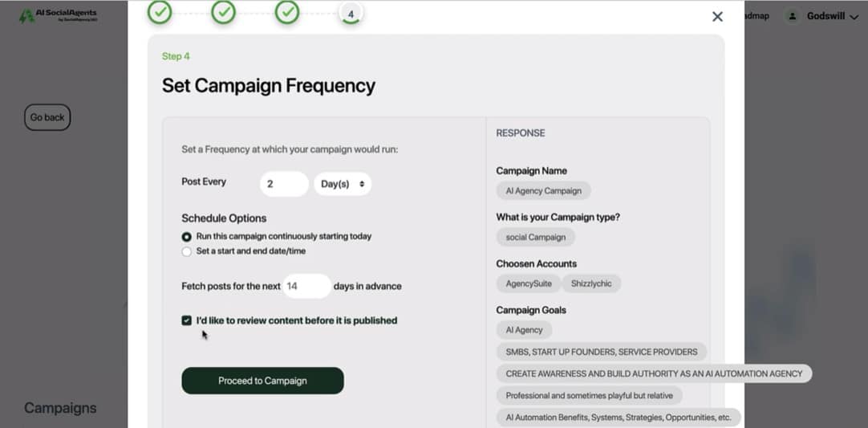The height and width of the screenshot is (428, 868).
Task: Click the AgencySuite account chip
Action: [x=528, y=283]
